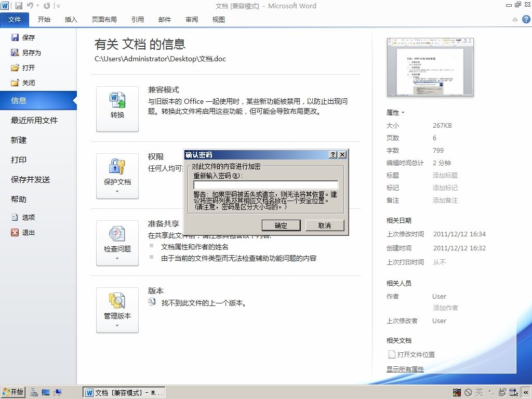This screenshot has height=399, width=532.
Task: Open the 页面布局 Page Layout tab
Action: 104,20
